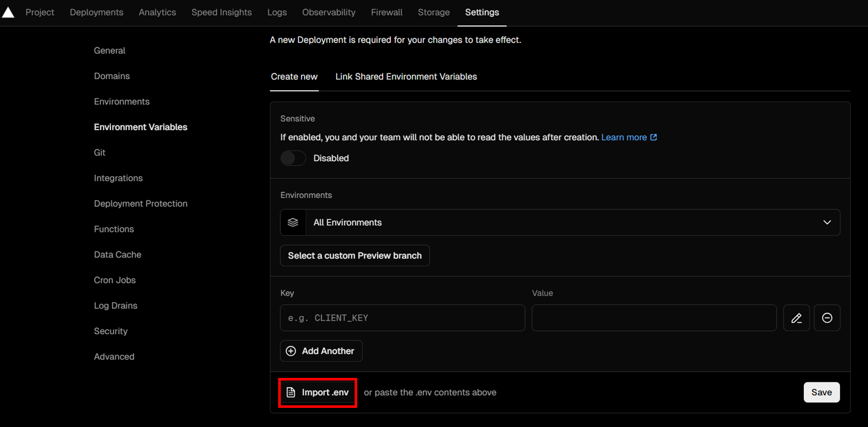
Task: Open the Storage tab
Action: tap(434, 12)
